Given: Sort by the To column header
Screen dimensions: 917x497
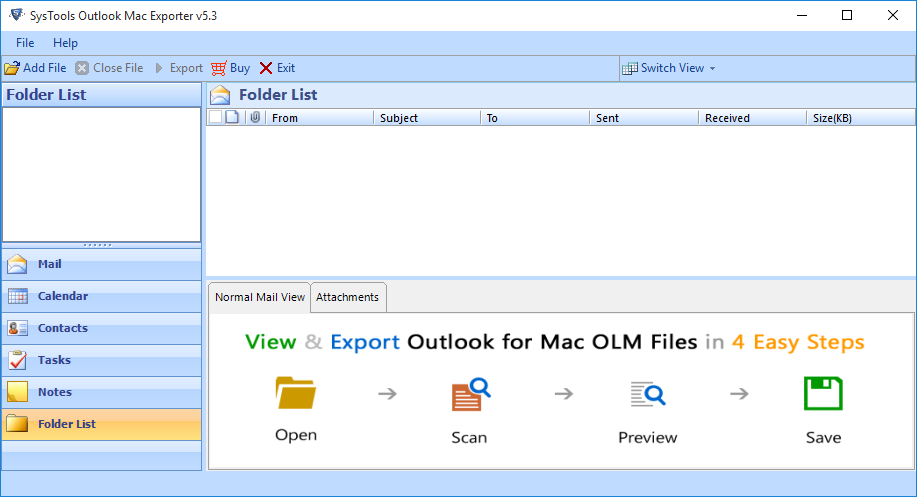Looking at the screenshot, I should coord(535,118).
